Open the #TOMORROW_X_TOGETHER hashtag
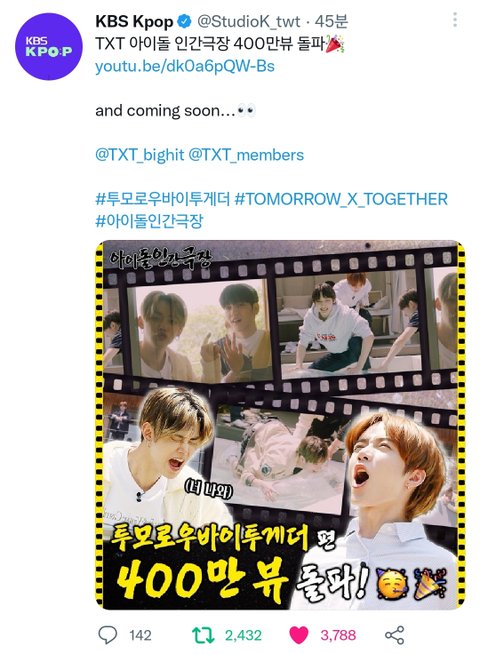 point(341,199)
